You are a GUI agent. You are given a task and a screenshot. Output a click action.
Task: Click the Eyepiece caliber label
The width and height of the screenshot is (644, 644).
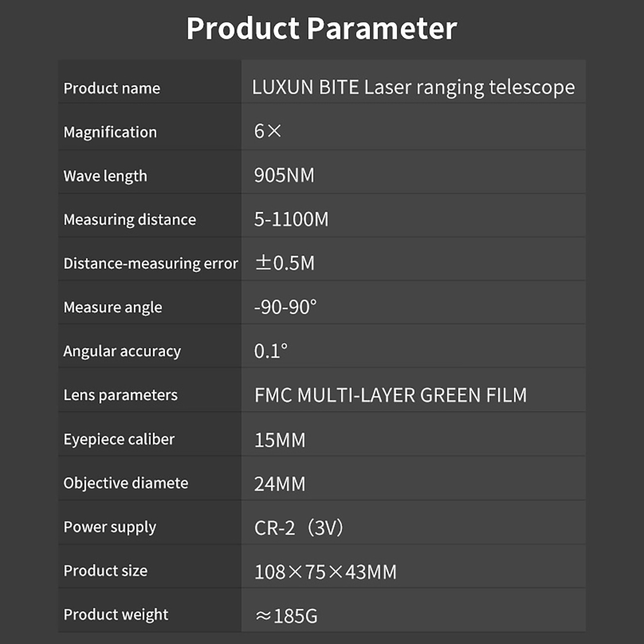coord(119,439)
